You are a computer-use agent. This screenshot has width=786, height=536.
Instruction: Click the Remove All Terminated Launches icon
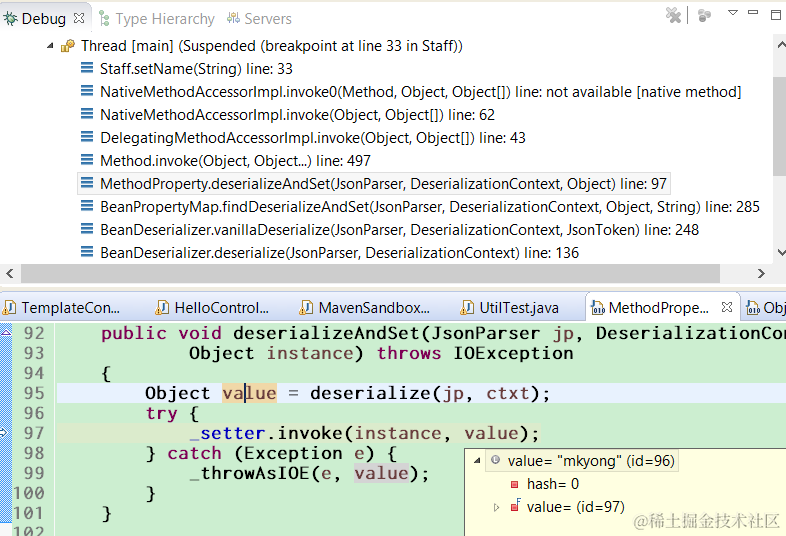click(673, 15)
